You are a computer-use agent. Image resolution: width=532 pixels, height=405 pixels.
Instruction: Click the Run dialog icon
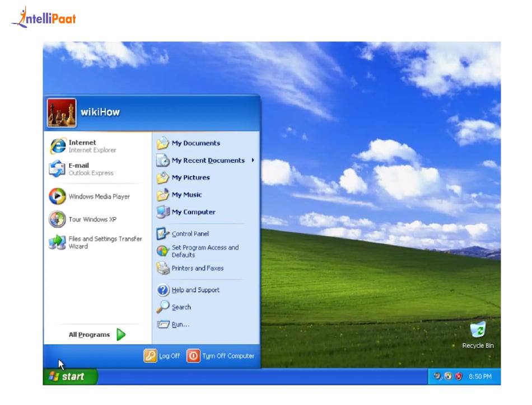[x=163, y=324]
